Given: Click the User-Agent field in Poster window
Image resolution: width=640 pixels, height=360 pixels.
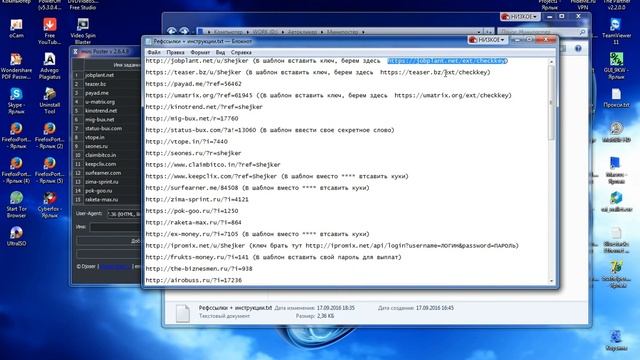Looking at the screenshot, I should pyautogui.click(x=124, y=214).
